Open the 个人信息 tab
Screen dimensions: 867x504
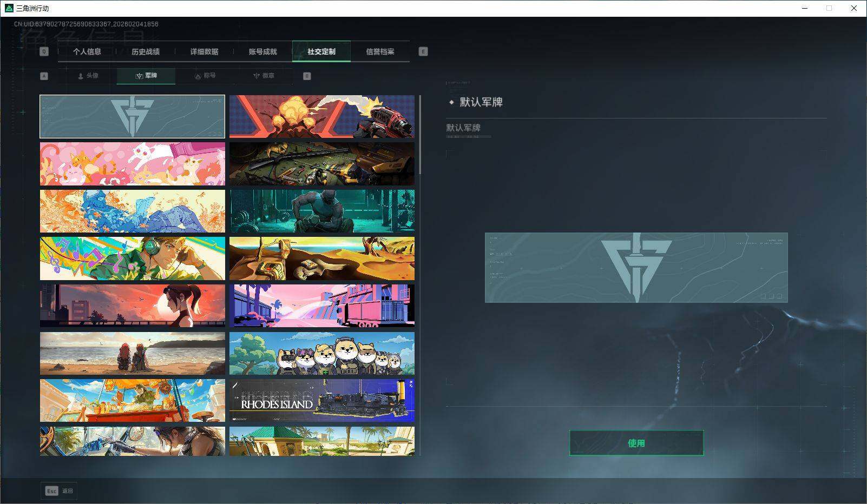87,52
